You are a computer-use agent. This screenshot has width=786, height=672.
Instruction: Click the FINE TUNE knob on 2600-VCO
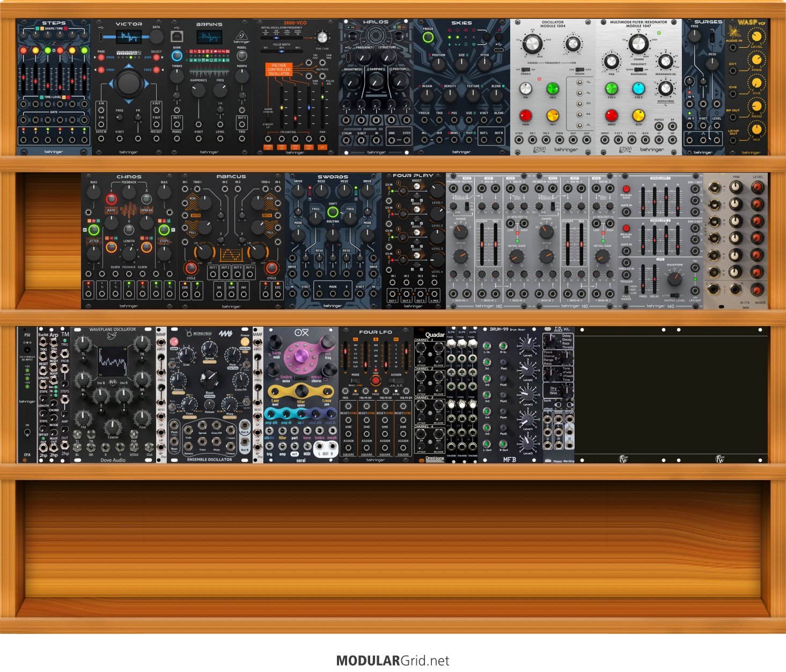click(x=322, y=37)
